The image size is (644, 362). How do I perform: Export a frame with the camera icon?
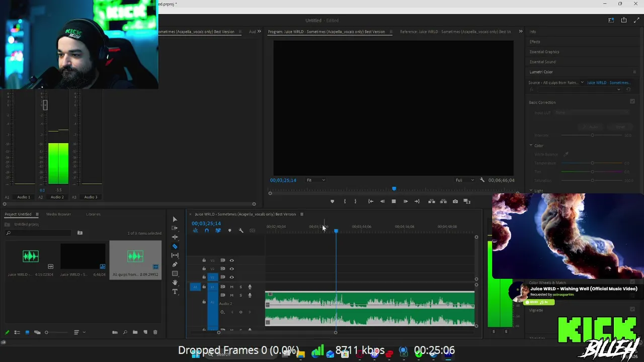pos(455,202)
